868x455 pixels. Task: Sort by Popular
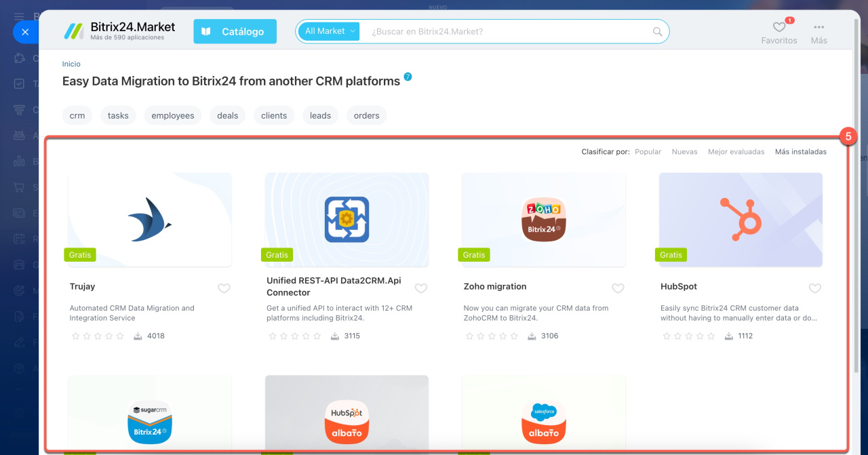[x=648, y=152]
